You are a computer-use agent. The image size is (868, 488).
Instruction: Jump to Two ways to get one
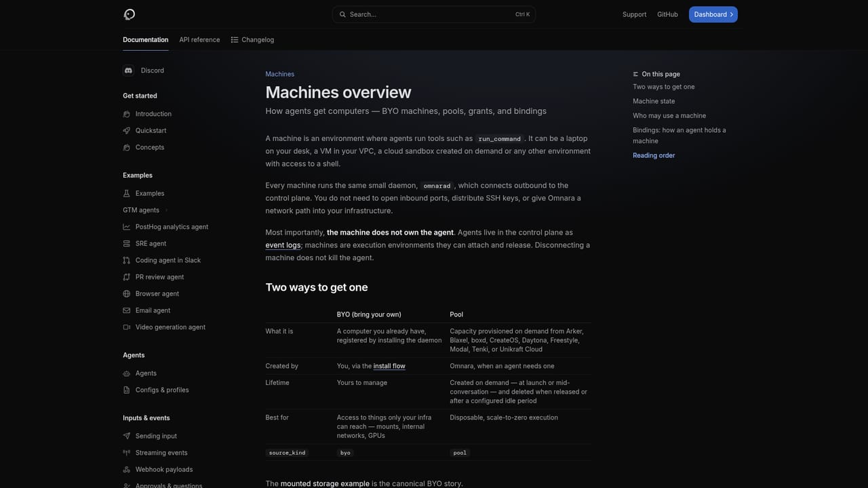pyautogui.click(x=664, y=87)
